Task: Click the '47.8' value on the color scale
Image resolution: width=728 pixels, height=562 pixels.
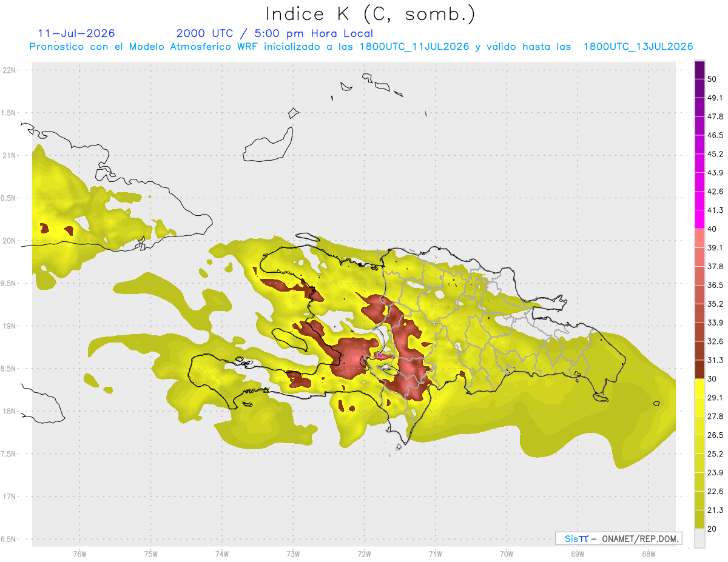Action: click(715, 116)
